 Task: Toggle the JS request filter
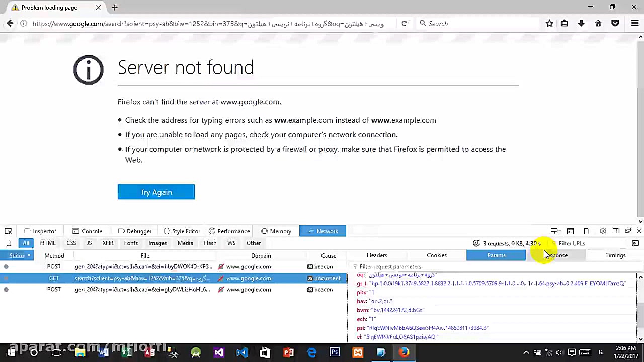coord(89,243)
